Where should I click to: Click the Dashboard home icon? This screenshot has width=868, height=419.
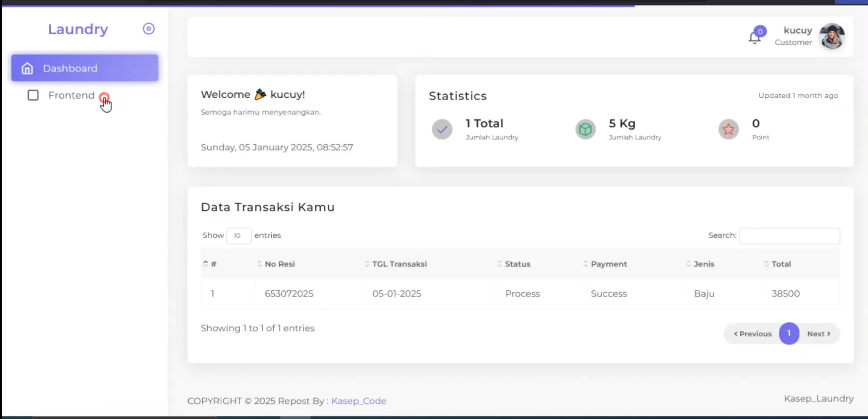(x=27, y=68)
